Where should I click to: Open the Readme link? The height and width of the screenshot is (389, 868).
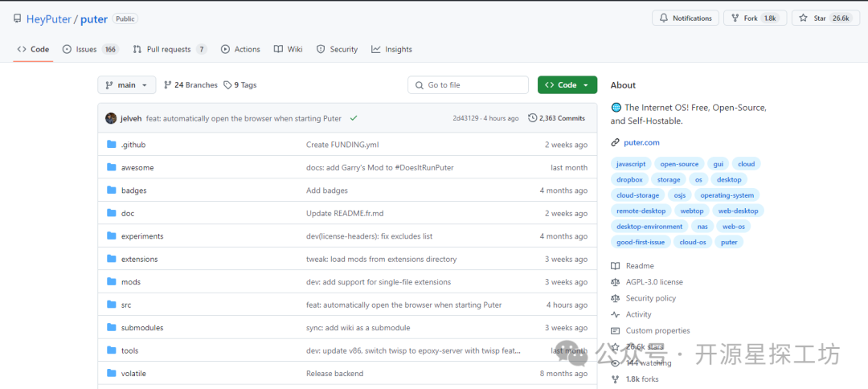[640, 265]
